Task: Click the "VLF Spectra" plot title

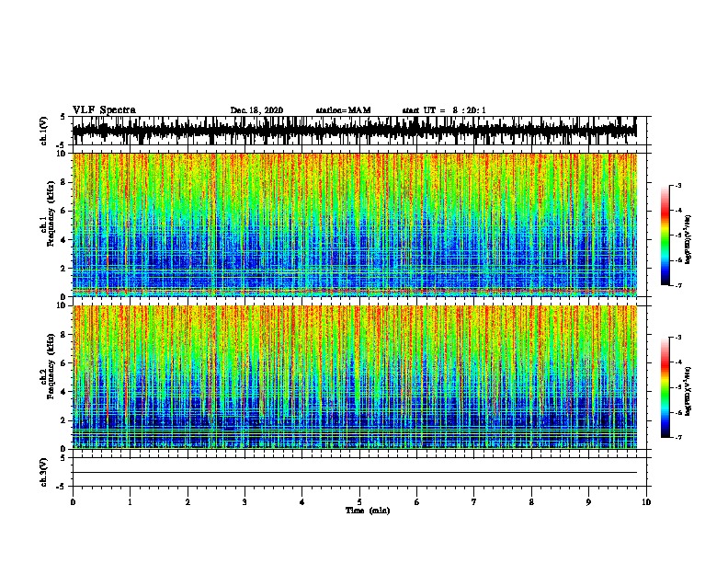Action: tap(104, 110)
